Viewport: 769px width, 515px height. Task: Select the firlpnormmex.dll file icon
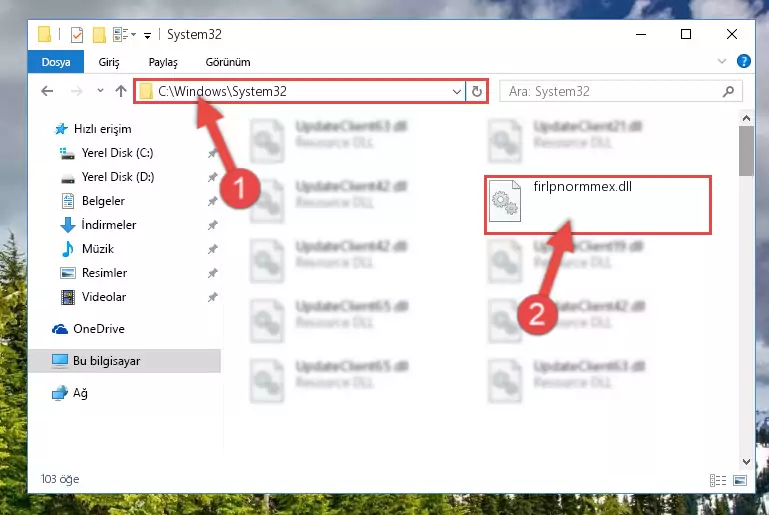tap(505, 201)
